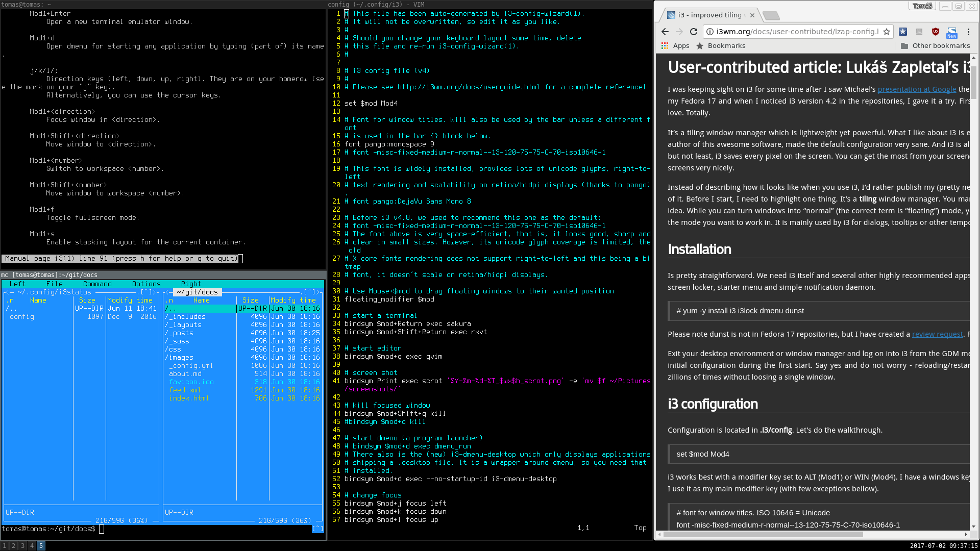Open the File menu in Midnight Commander
This screenshot has height=551, width=980.
[55, 284]
